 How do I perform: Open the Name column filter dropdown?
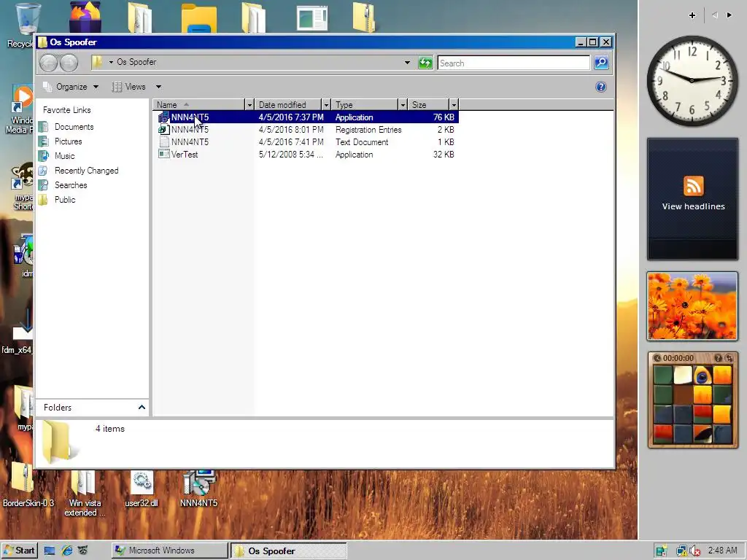[249, 105]
